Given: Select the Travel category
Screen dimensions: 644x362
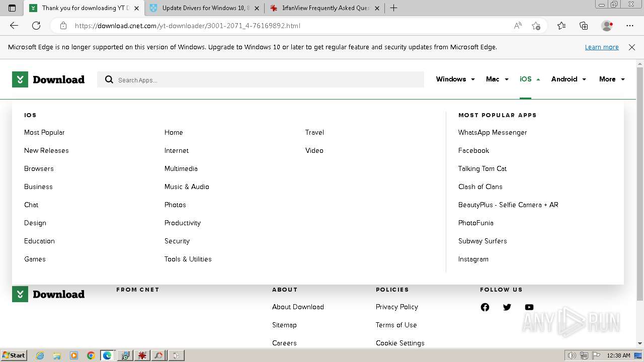Looking at the screenshot, I should click(x=314, y=132).
